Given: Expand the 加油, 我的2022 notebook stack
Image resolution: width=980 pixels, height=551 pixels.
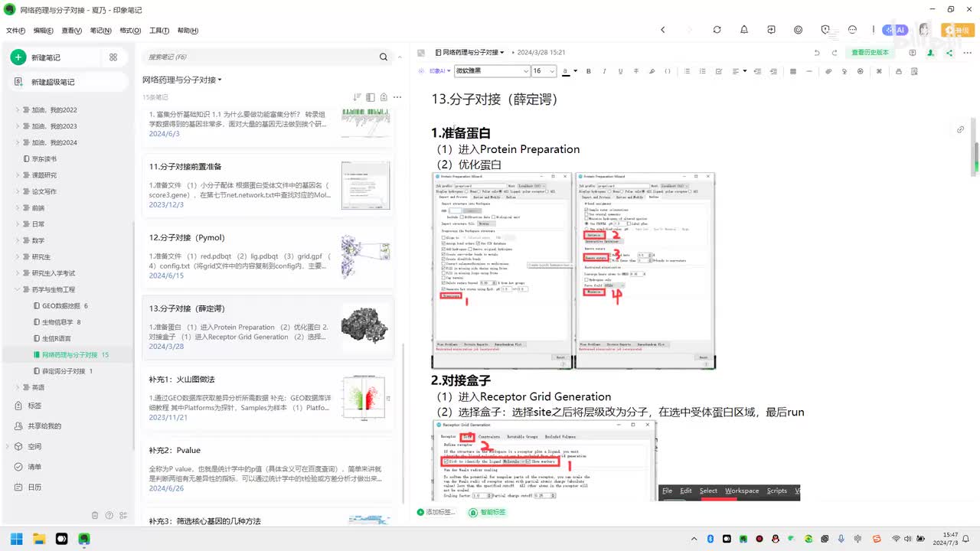Looking at the screenshot, I should 17,110.
